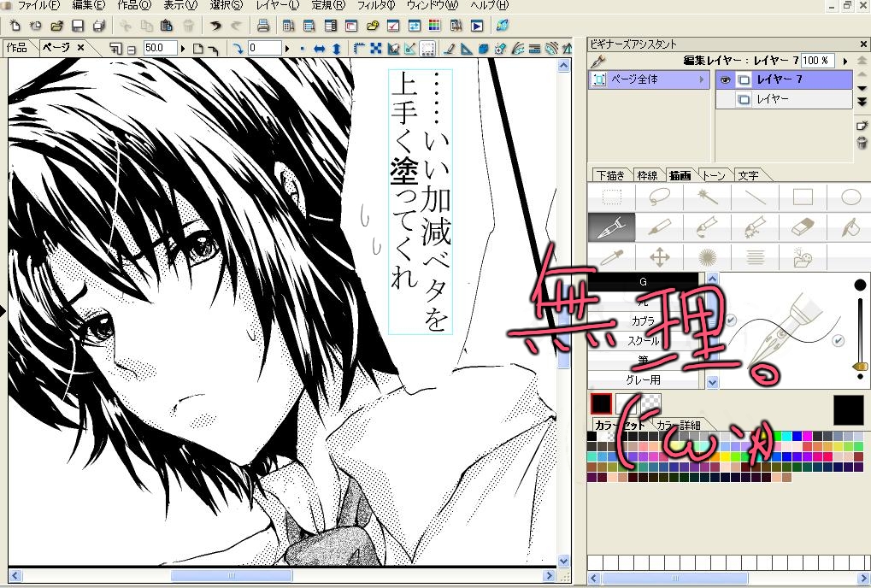The width and height of the screenshot is (871, 588).
Task: Select the eraser tool
Action: (x=803, y=227)
